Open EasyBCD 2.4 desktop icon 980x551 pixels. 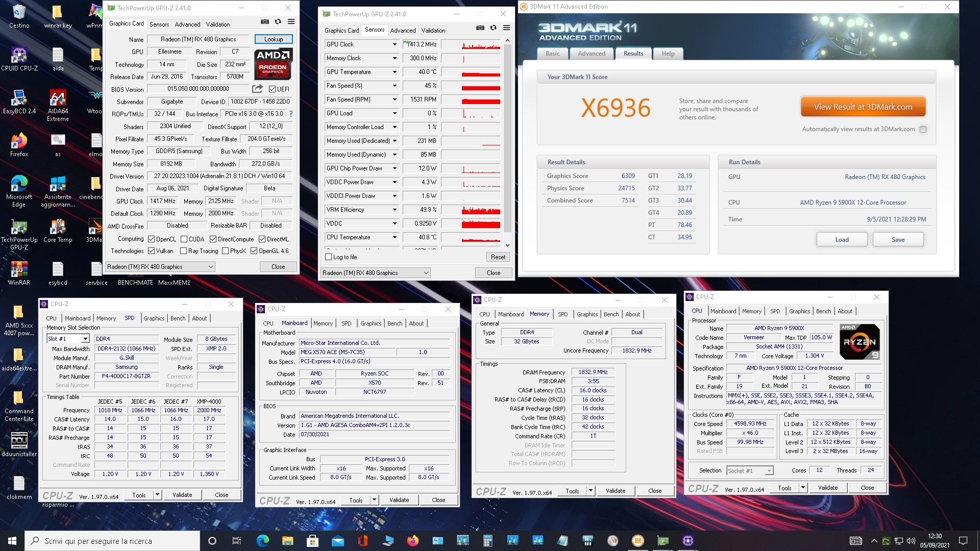(x=19, y=102)
